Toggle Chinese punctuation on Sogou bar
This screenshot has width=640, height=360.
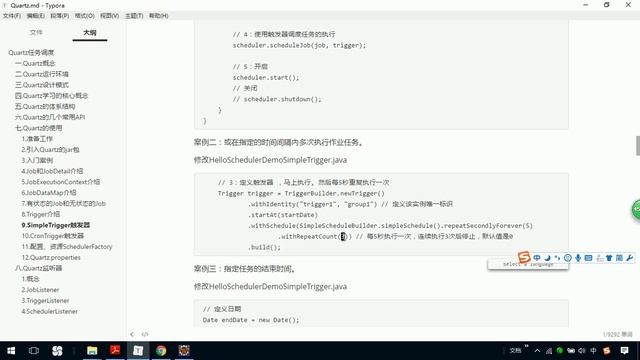pyautogui.click(x=557, y=258)
